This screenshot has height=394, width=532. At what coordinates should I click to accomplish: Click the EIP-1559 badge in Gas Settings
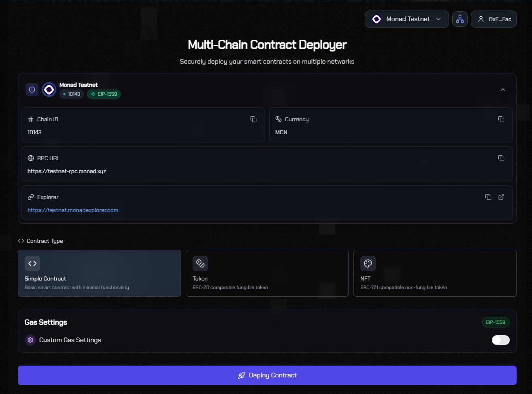[496, 322]
